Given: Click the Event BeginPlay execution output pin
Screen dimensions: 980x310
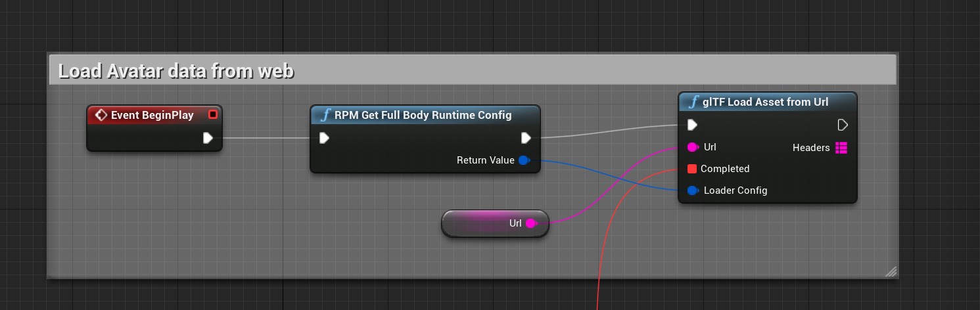Looking at the screenshot, I should point(208,138).
